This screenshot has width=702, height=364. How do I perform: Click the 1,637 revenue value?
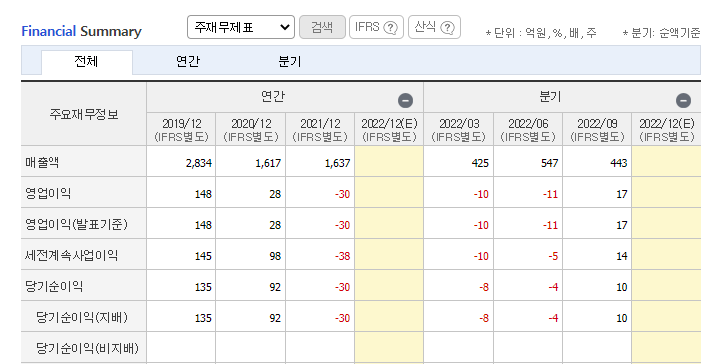coord(337,163)
